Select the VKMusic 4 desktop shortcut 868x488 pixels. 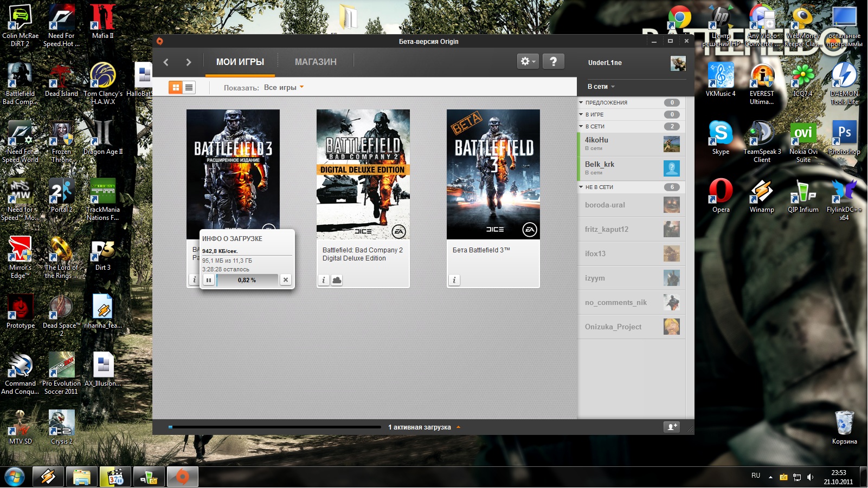pos(721,80)
